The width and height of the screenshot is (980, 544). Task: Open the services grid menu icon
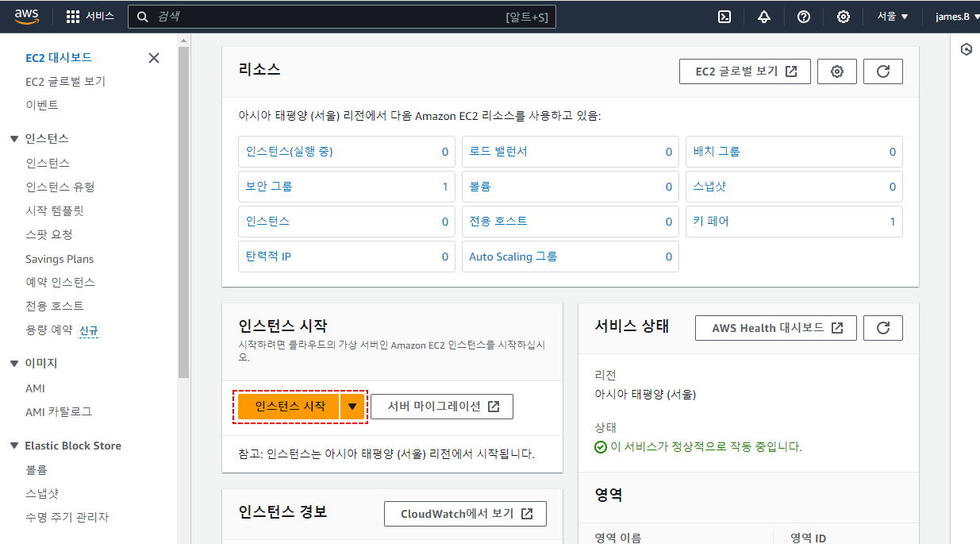pyautogui.click(x=73, y=17)
